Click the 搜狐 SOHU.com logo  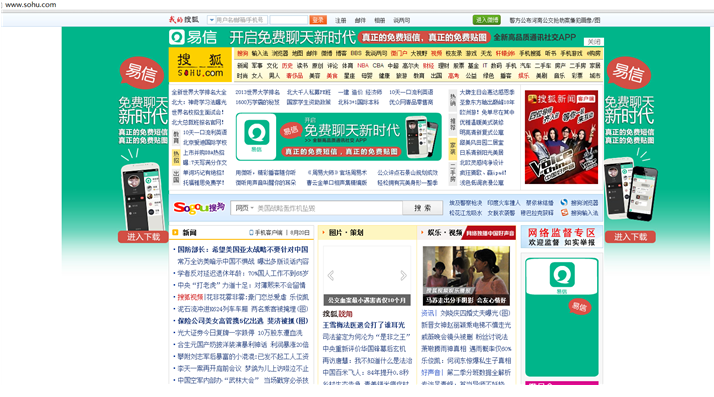coord(200,65)
